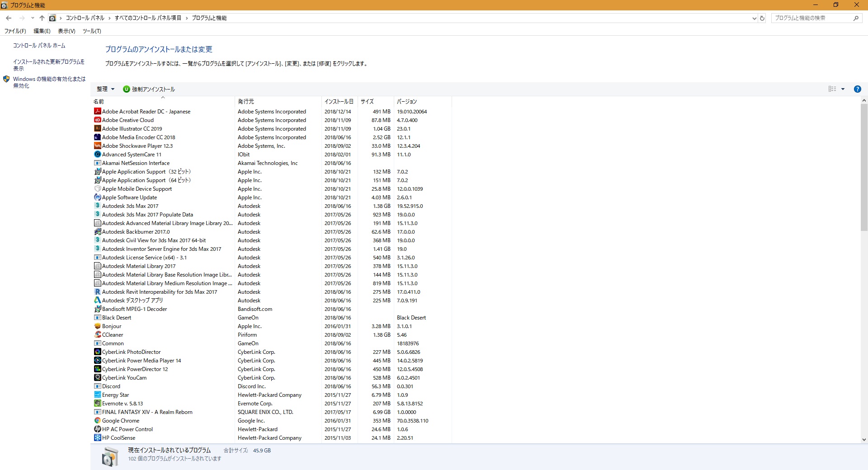The image size is (868, 470).
Task: Click the CyberLink YouCam icon
Action: (x=97, y=377)
